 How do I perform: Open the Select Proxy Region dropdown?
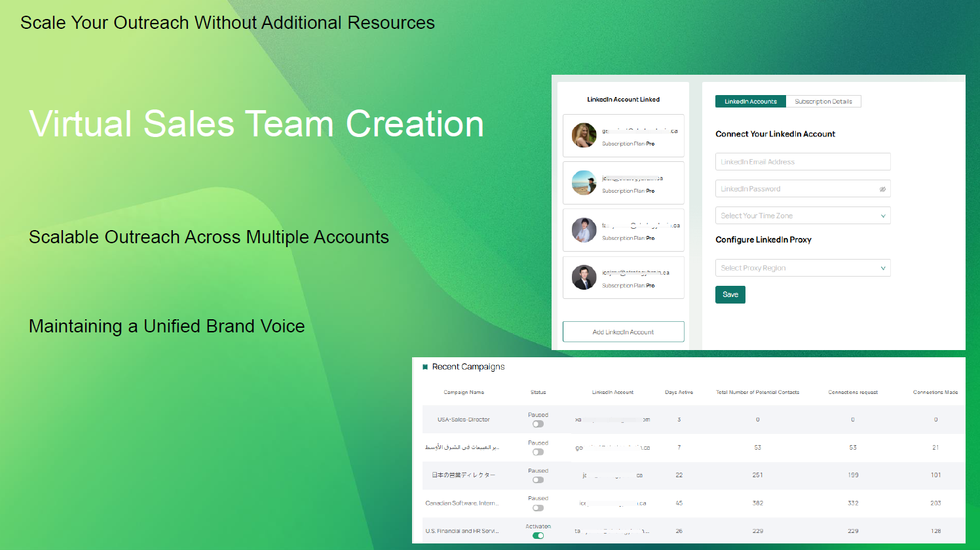click(802, 268)
